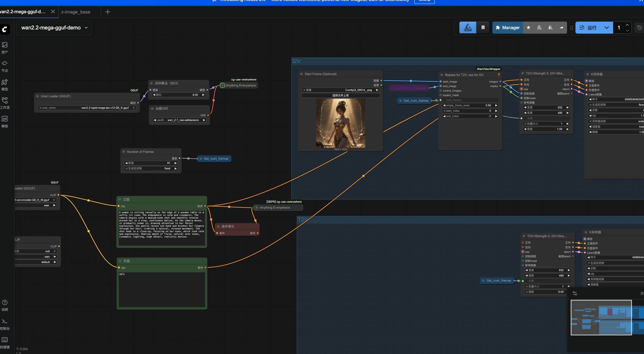Expand the 运行 run button dropdown arrow
The image size is (644, 354).
pos(606,28)
